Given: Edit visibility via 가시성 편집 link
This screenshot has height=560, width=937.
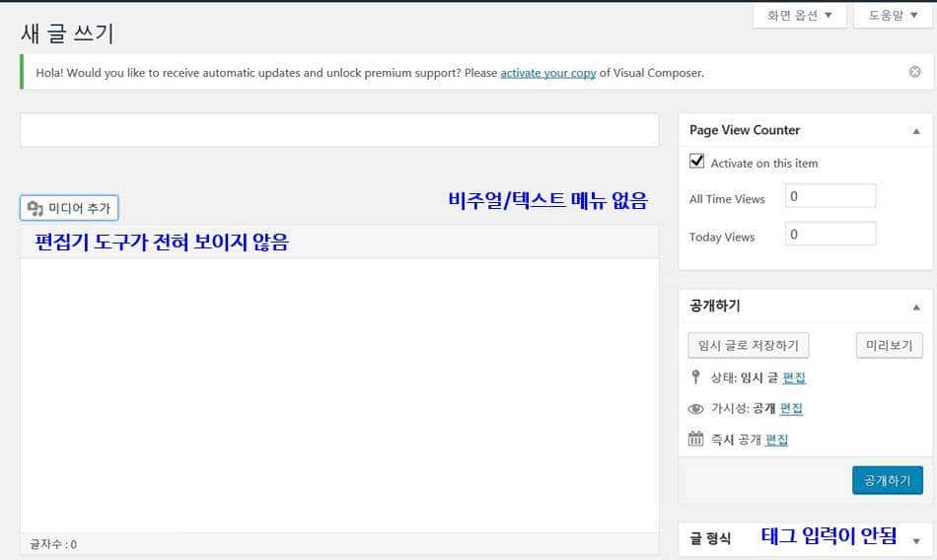Looking at the screenshot, I should (791, 408).
